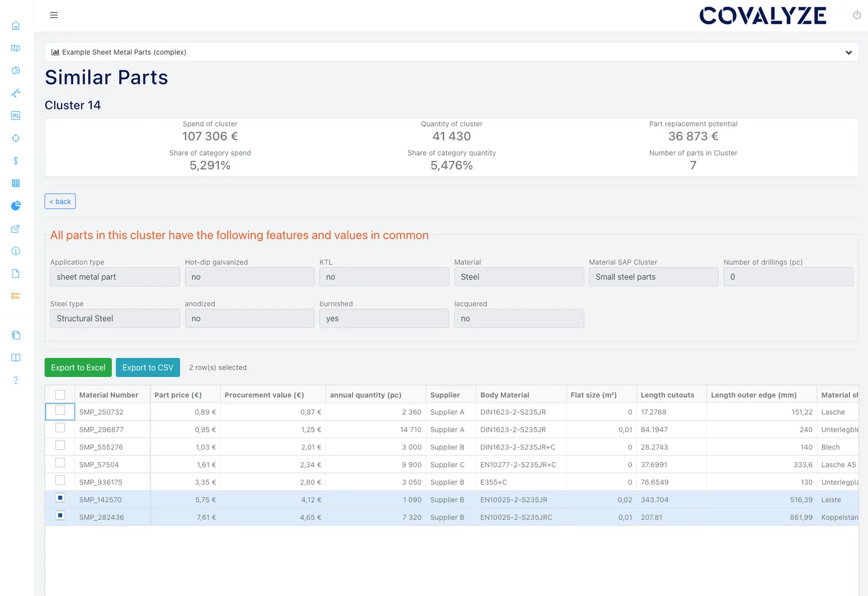868x596 pixels.
Task: Open the color palette icon in the sidebar
Action: pyautogui.click(x=16, y=71)
